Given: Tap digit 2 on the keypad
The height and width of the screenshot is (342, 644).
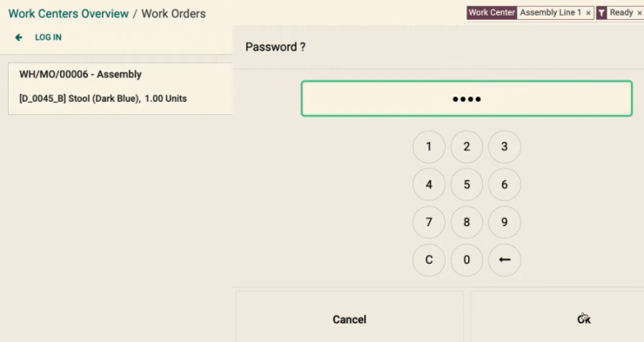Looking at the screenshot, I should (x=466, y=146).
